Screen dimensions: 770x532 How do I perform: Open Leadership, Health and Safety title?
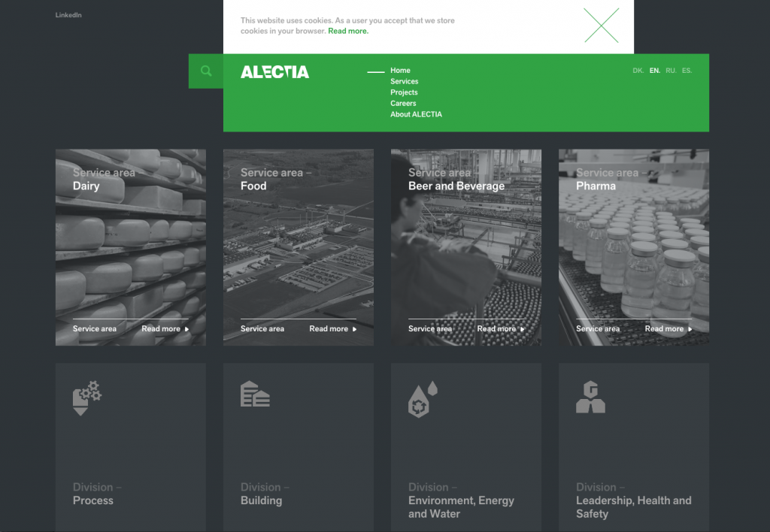point(633,507)
